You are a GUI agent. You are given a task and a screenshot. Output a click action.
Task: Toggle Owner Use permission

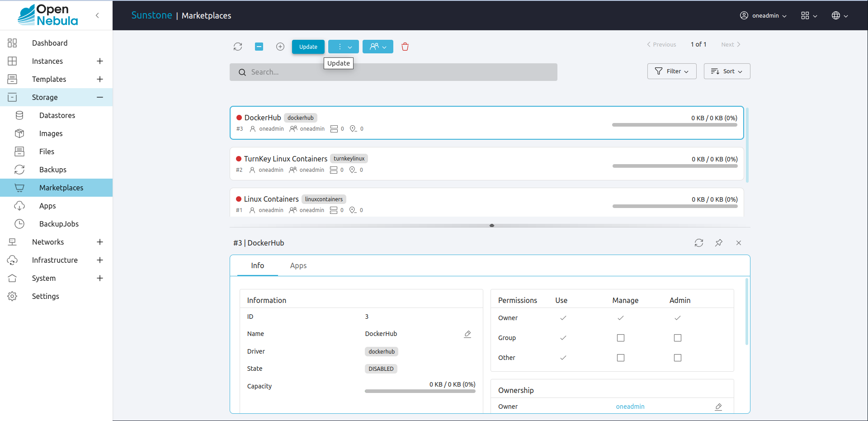(x=563, y=318)
